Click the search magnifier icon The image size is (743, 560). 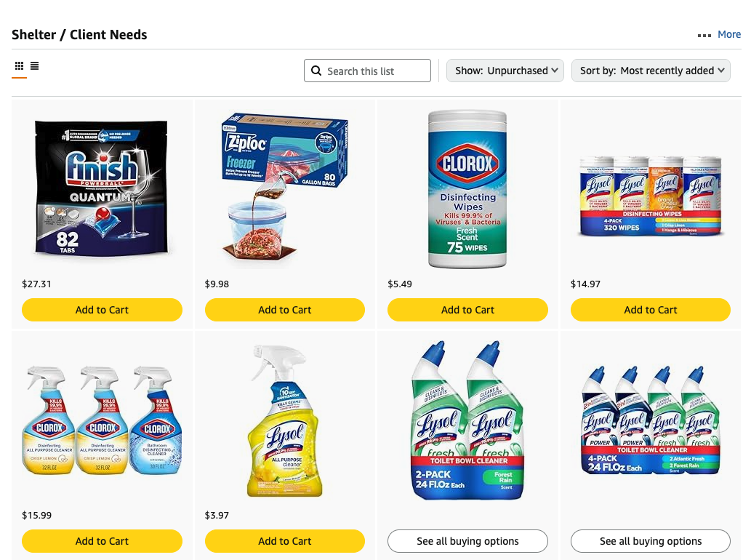tap(316, 71)
